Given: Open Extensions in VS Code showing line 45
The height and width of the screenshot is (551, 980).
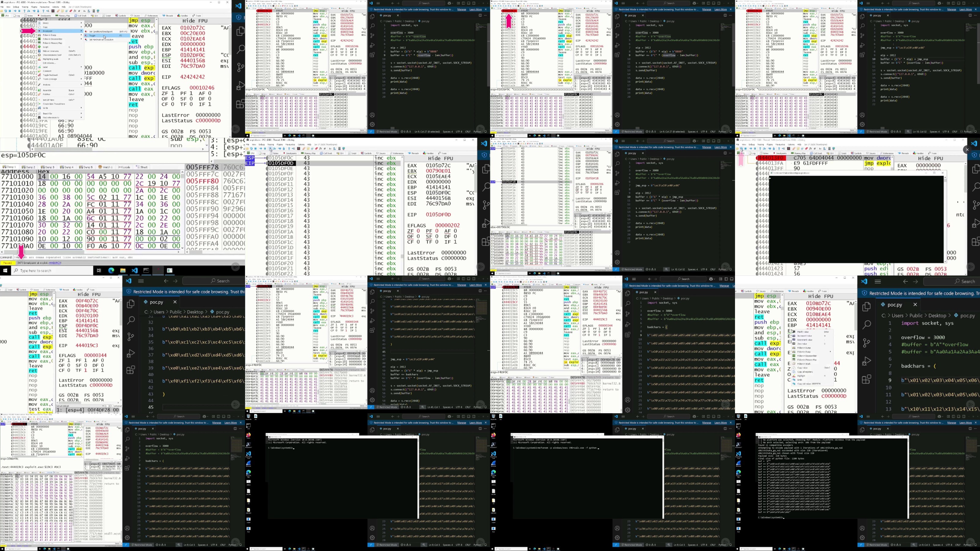Looking at the screenshot, I should click(x=130, y=369).
